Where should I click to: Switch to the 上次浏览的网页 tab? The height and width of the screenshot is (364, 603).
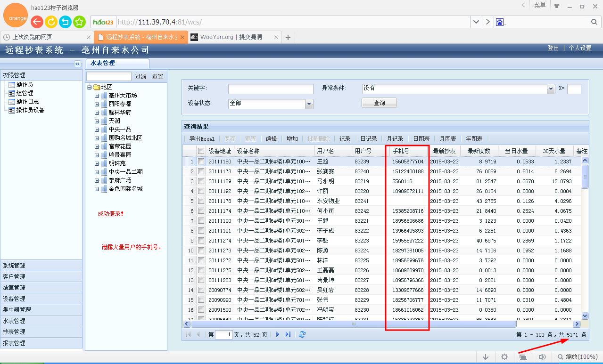click(x=47, y=37)
